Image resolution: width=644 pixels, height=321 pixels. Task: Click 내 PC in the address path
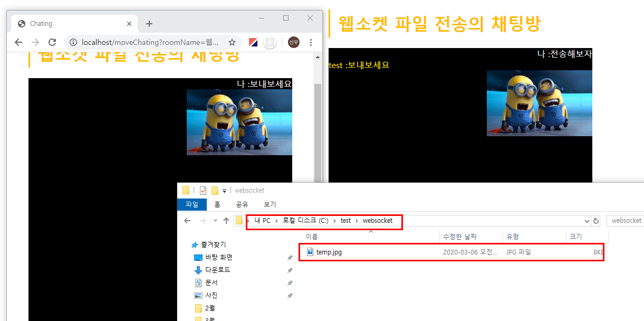point(263,221)
